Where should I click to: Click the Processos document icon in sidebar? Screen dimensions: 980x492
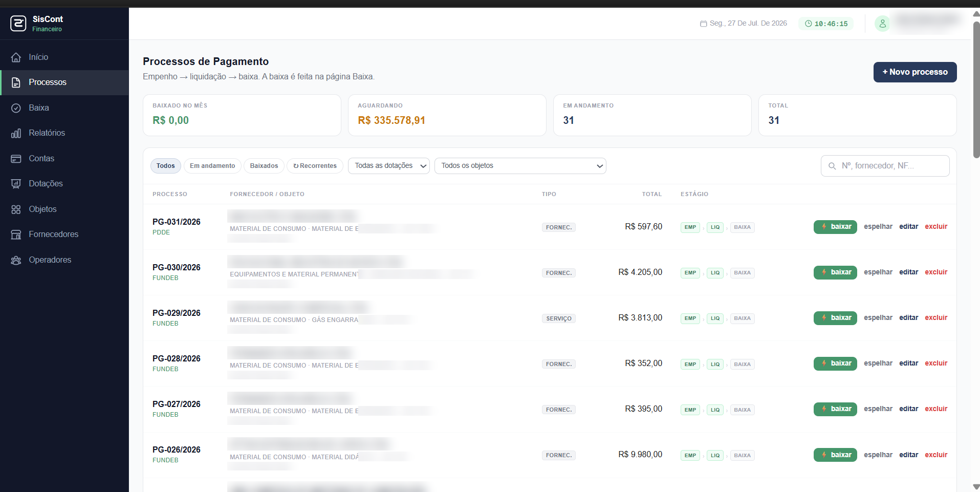[x=16, y=82]
